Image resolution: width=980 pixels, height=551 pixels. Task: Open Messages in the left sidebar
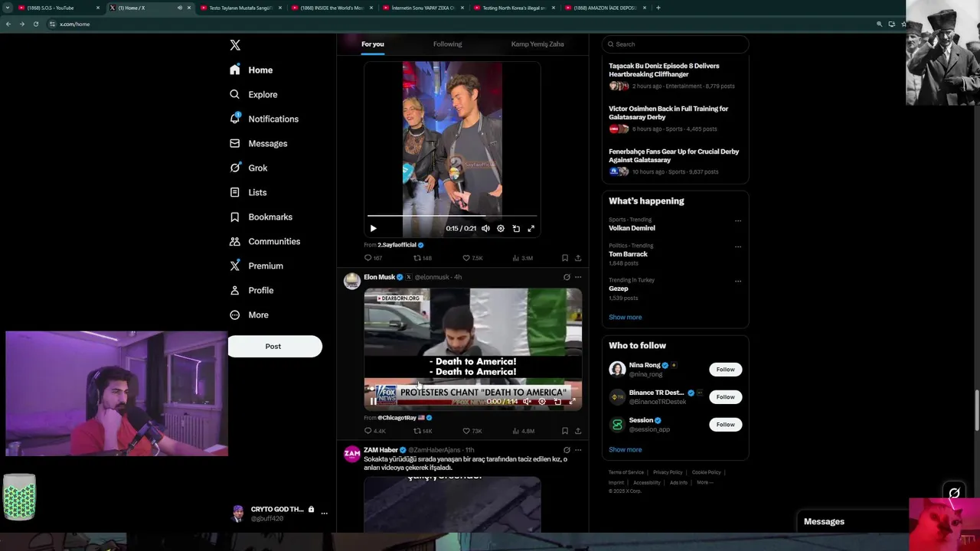click(258, 143)
